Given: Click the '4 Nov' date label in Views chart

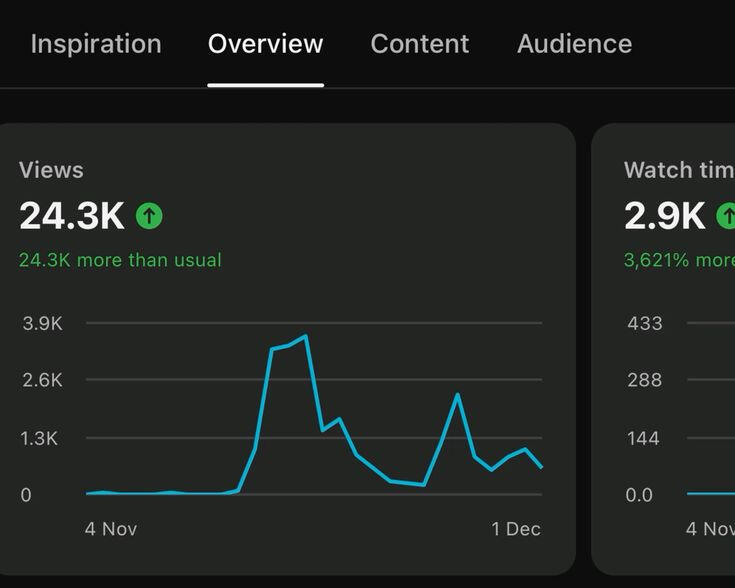Looking at the screenshot, I should (x=111, y=529).
